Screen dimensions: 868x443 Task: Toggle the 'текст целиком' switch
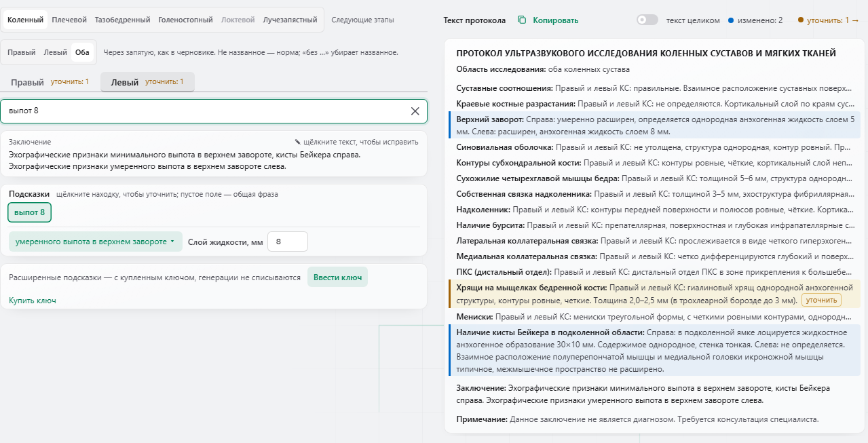click(x=647, y=20)
